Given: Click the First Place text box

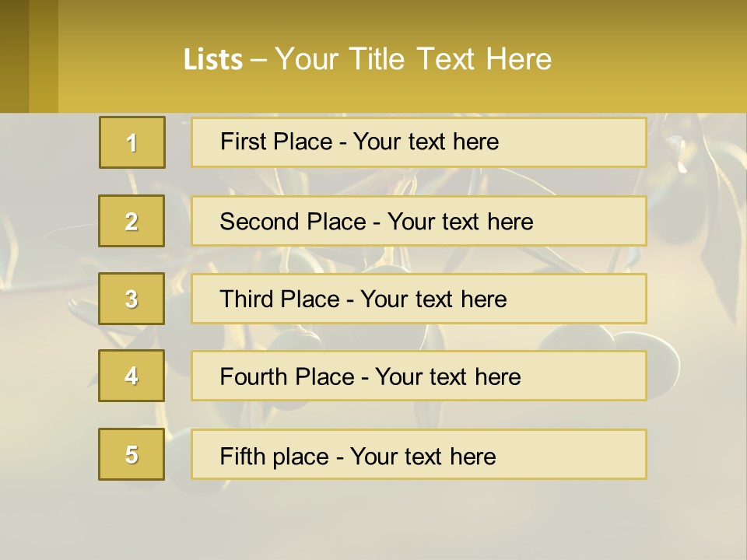Looking at the screenshot, I should pyautogui.click(x=419, y=142).
